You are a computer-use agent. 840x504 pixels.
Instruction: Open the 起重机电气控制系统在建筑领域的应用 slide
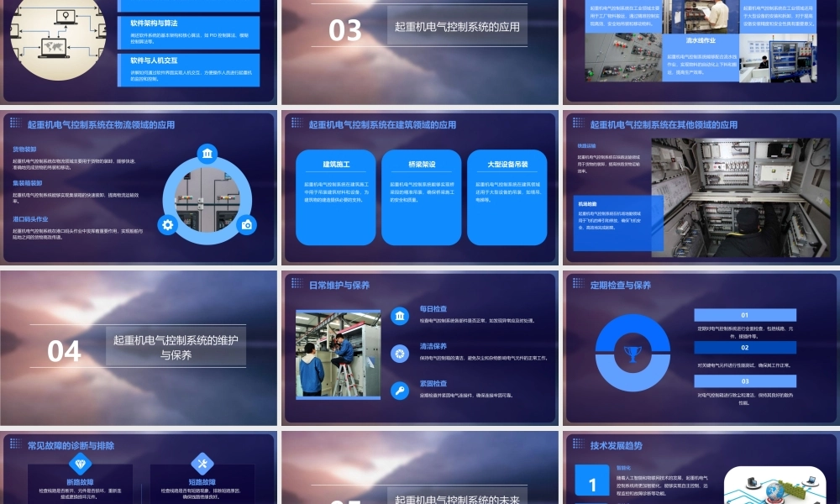[420, 187]
